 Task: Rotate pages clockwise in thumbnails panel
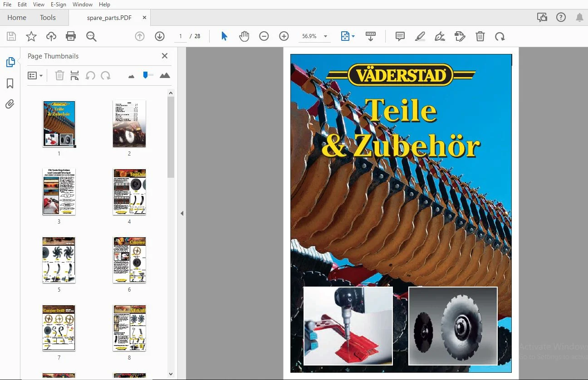click(106, 76)
